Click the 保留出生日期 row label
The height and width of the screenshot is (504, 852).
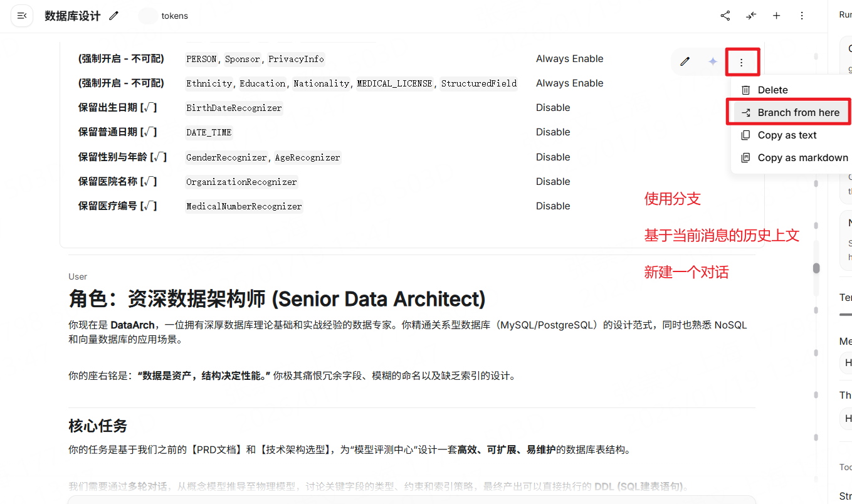point(117,108)
